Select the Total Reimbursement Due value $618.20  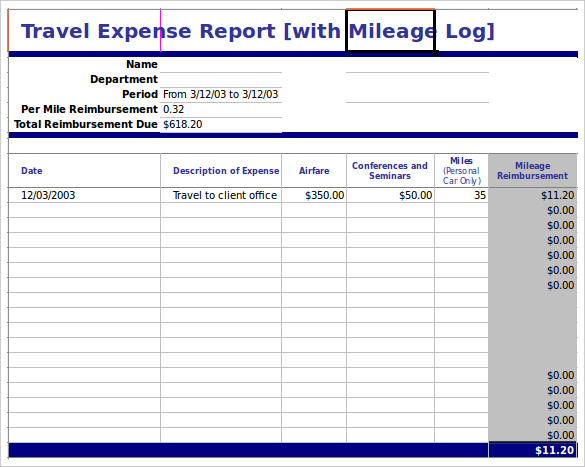pyautogui.click(x=221, y=125)
